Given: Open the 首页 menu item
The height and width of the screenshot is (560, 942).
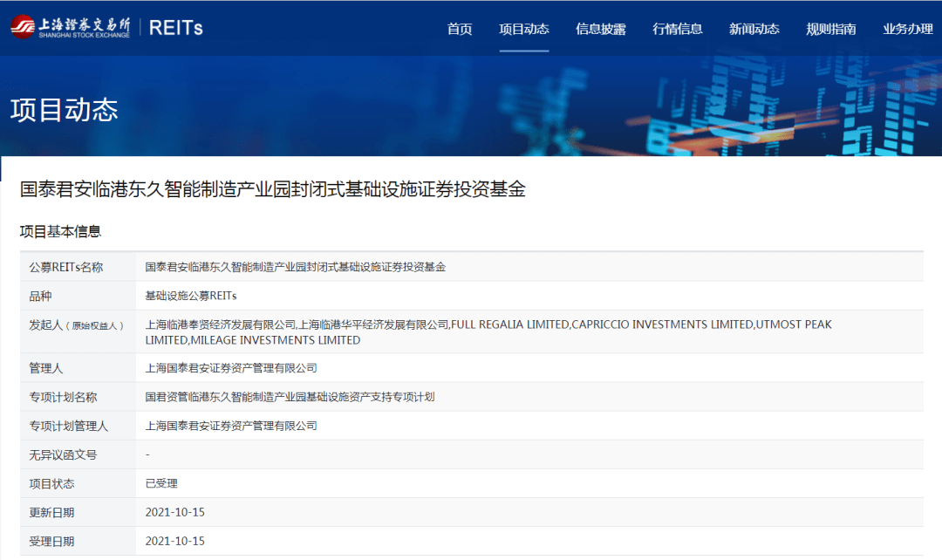Looking at the screenshot, I should point(460,29).
